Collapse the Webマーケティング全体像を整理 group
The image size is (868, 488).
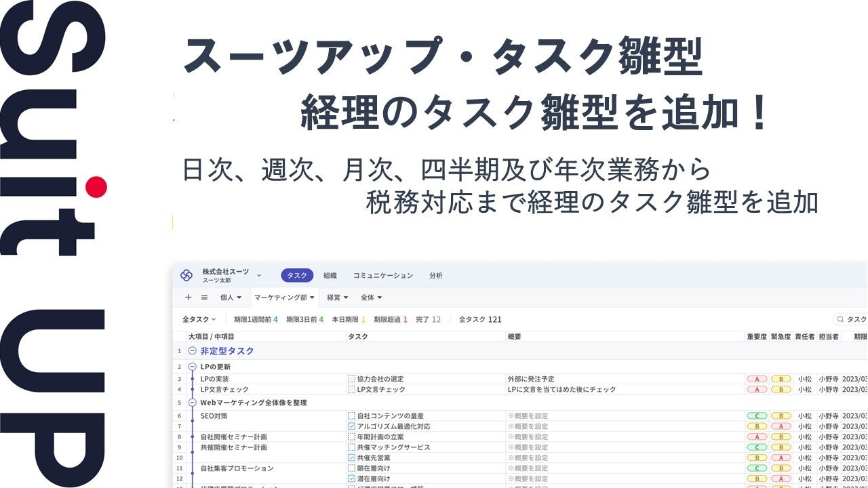pyautogui.click(x=192, y=403)
